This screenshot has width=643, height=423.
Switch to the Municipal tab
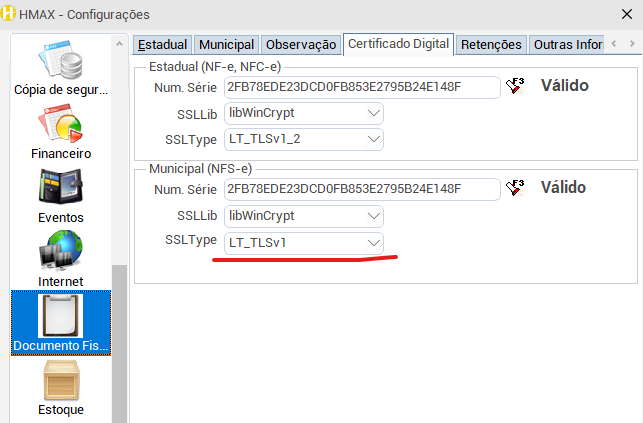[226, 45]
